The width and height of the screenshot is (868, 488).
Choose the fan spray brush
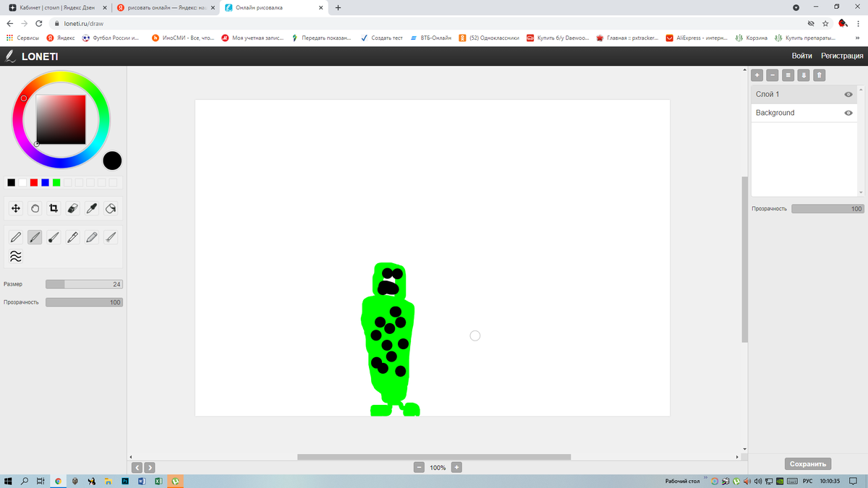(111, 237)
